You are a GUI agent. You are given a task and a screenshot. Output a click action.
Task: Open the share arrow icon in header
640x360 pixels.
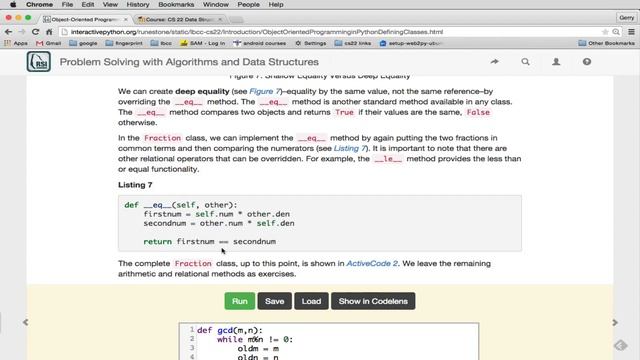(x=494, y=62)
